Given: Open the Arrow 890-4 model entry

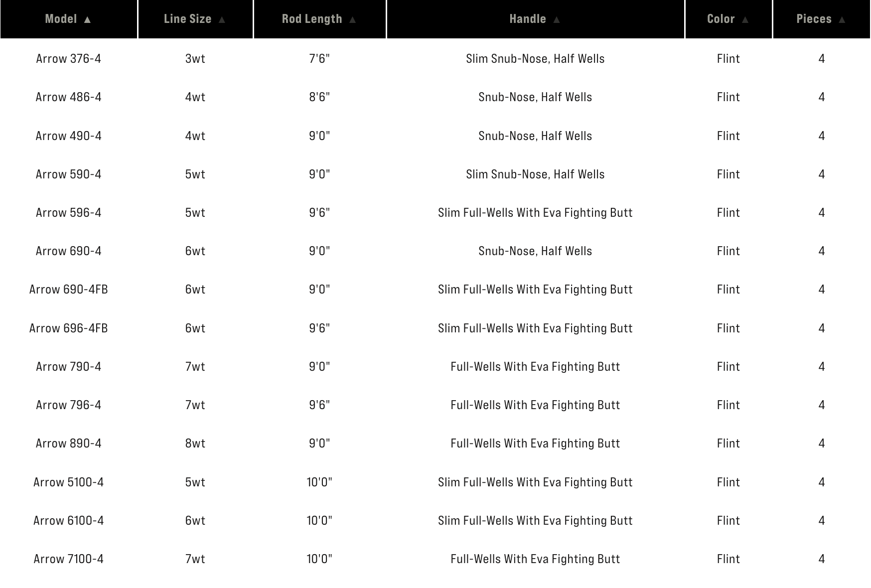Looking at the screenshot, I should tap(68, 443).
